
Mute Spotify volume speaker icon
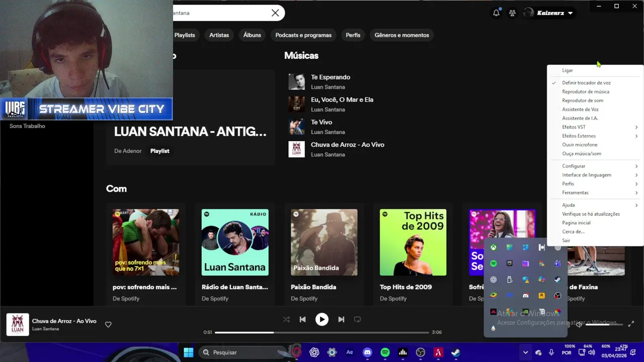pyautogui.click(x=579, y=324)
